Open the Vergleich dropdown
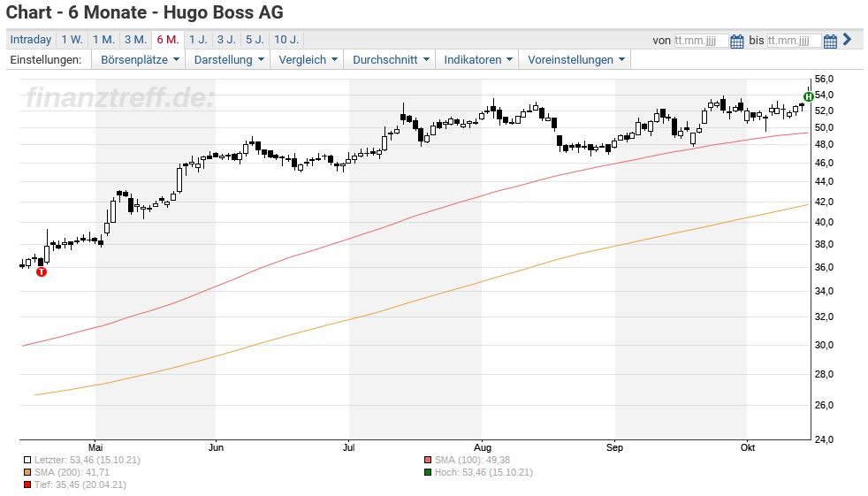Viewport: 868px width, 496px height. [308, 60]
